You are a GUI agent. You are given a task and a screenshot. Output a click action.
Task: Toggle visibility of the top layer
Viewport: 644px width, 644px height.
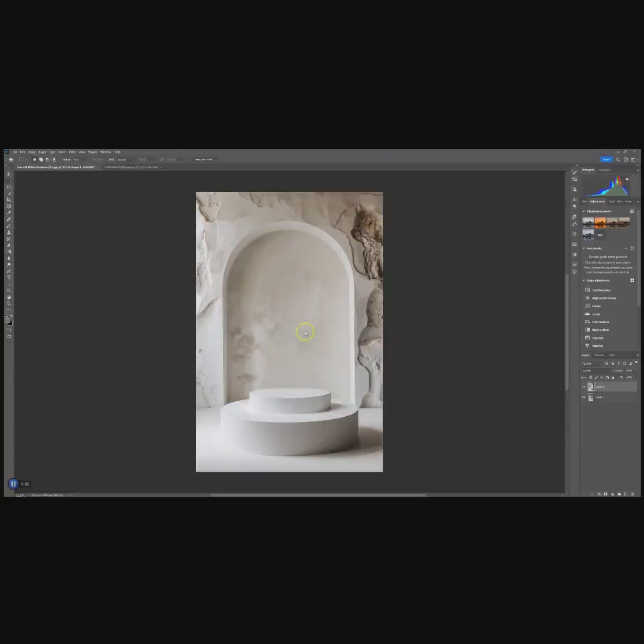click(x=584, y=386)
